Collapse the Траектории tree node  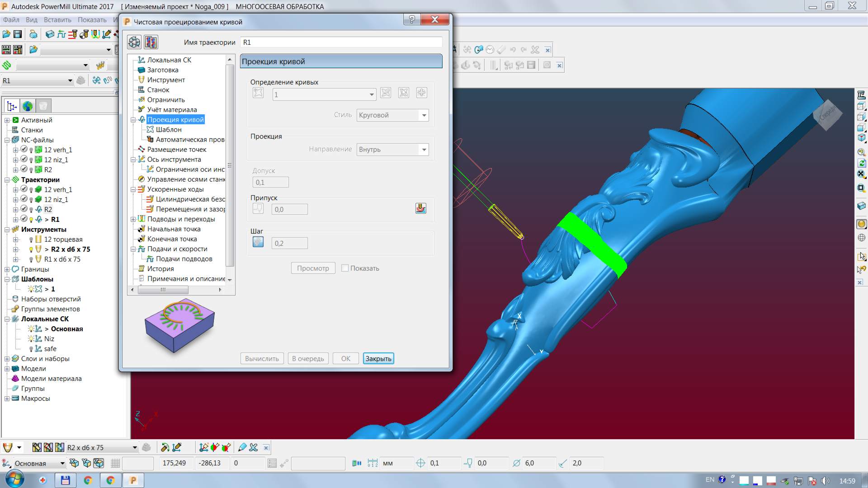point(7,180)
